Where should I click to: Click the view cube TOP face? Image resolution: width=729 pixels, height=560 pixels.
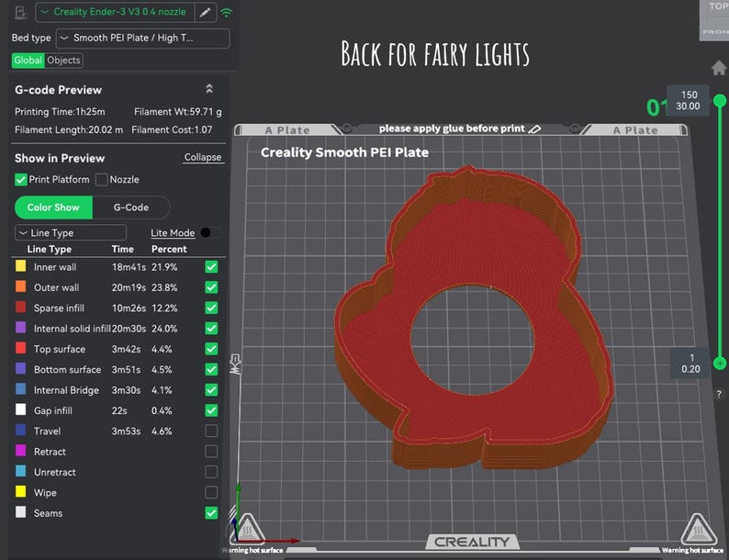[x=715, y=8]
